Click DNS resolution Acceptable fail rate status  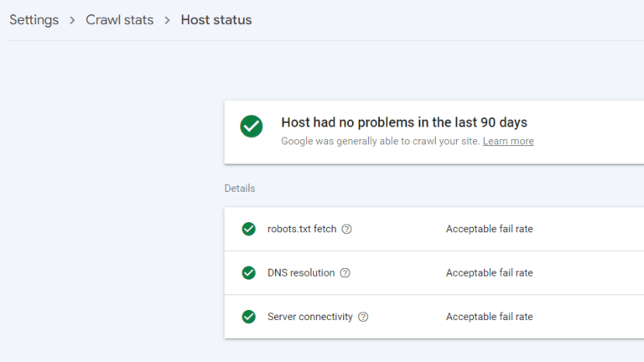[x=489, y=272]
